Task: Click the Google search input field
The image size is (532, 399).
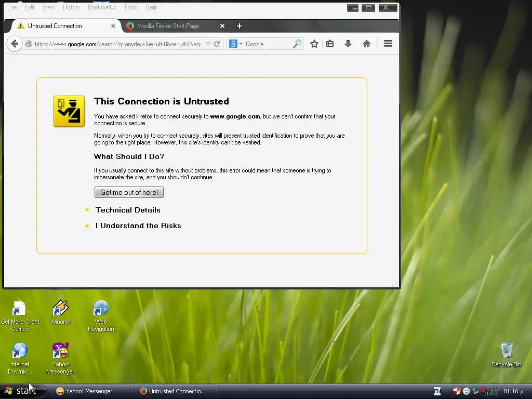Action: (268, 44)
